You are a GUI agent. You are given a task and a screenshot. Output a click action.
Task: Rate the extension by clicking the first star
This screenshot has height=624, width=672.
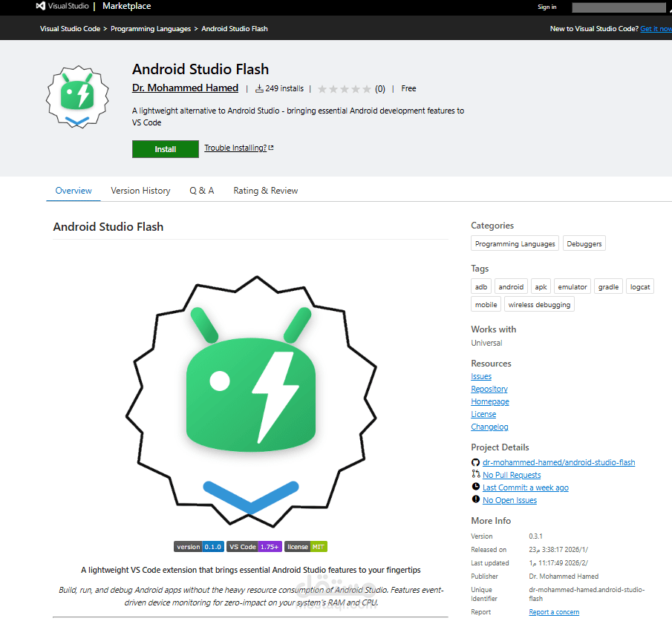[322, 88]
